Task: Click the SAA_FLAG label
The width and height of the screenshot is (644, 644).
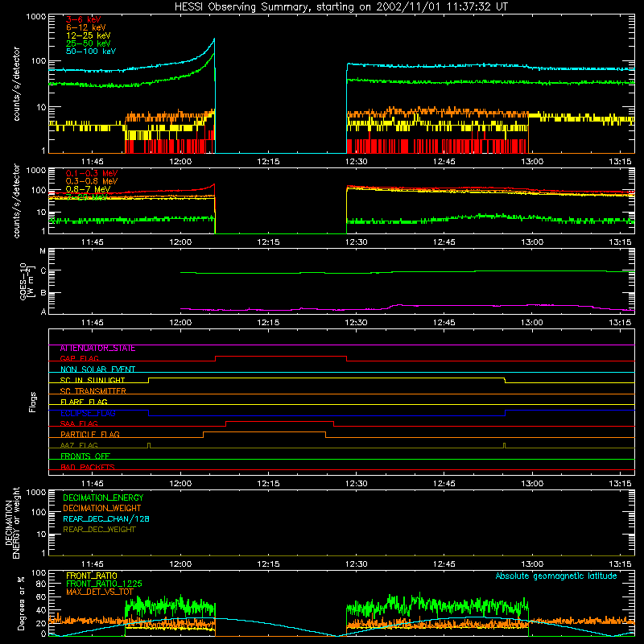Action: 79,423
